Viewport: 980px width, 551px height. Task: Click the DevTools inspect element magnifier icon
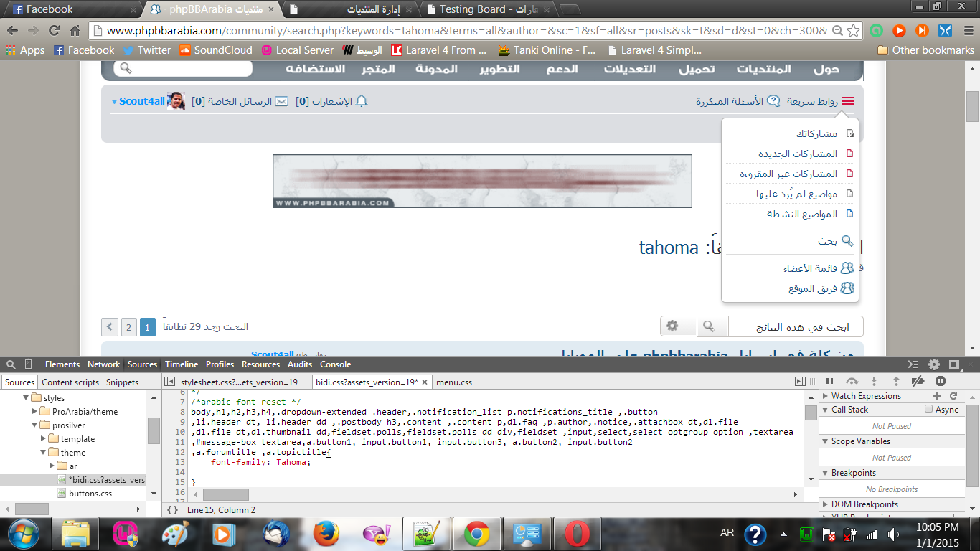tap(11, 364)
